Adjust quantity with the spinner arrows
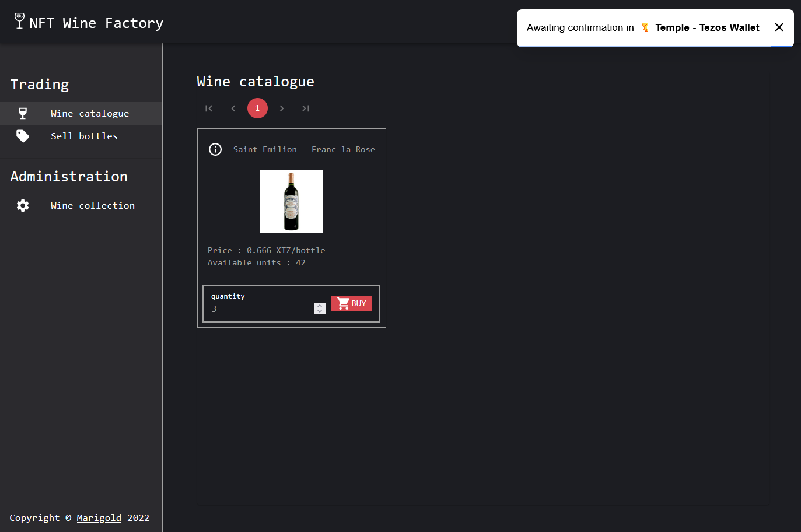Image resolution: width=801 pixels, height=532 pixels. [320, 309]
